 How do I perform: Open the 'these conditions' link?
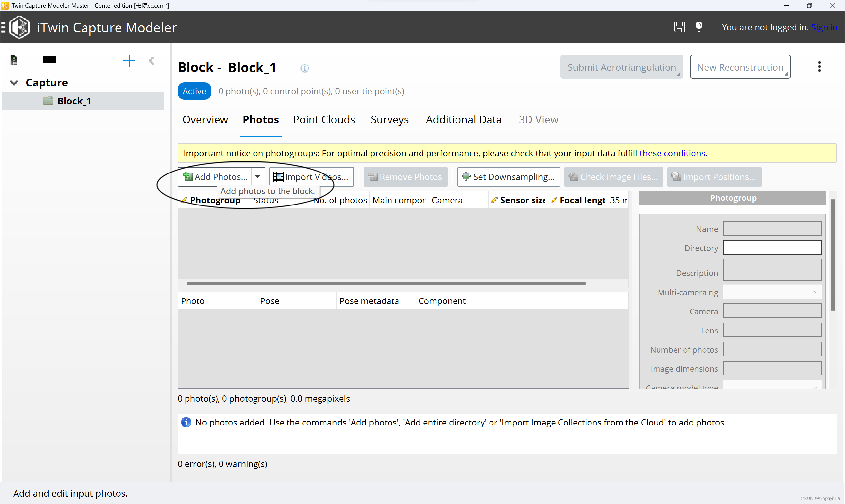pos(672,153)
